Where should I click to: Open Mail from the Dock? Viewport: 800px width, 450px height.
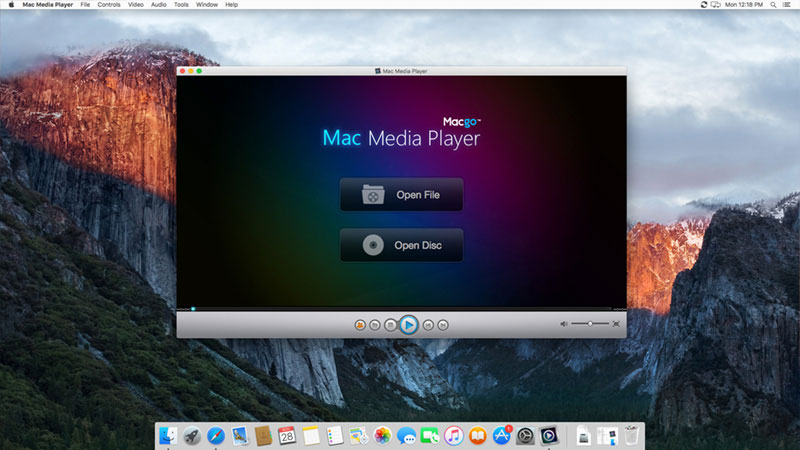pos(239,436)
